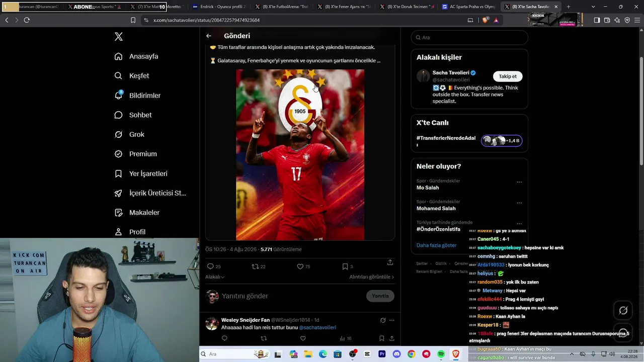The height and width of the screenshot is (362, 644).
Task: Like Wesley Sneijder Fan's comment
Action: pos(303,339)
